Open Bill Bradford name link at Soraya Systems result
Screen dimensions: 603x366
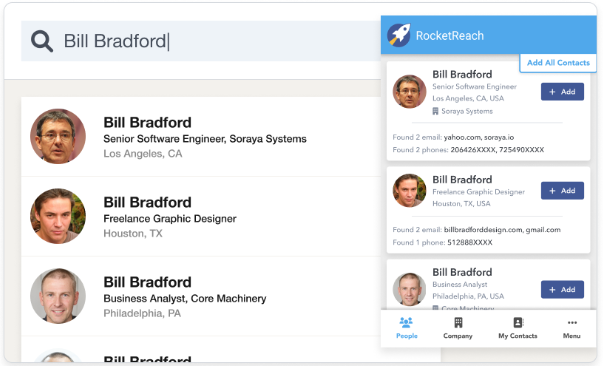147,122
